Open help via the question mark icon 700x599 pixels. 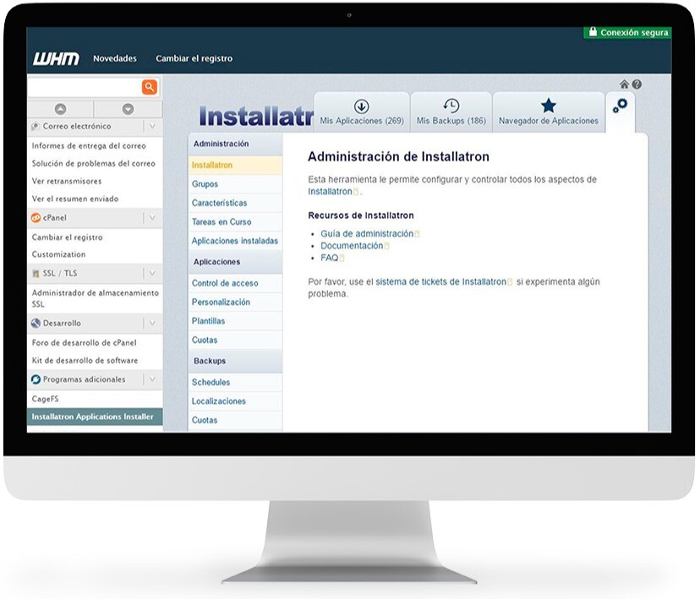point(636,84)
